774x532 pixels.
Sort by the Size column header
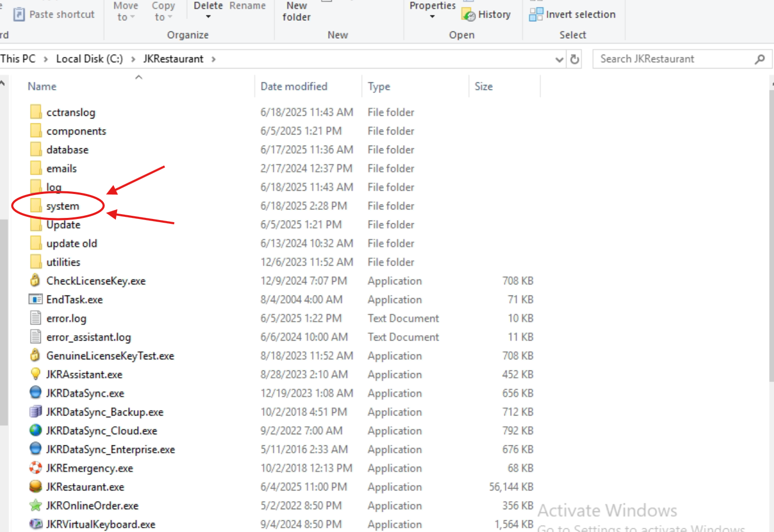[x=484, y=86]
